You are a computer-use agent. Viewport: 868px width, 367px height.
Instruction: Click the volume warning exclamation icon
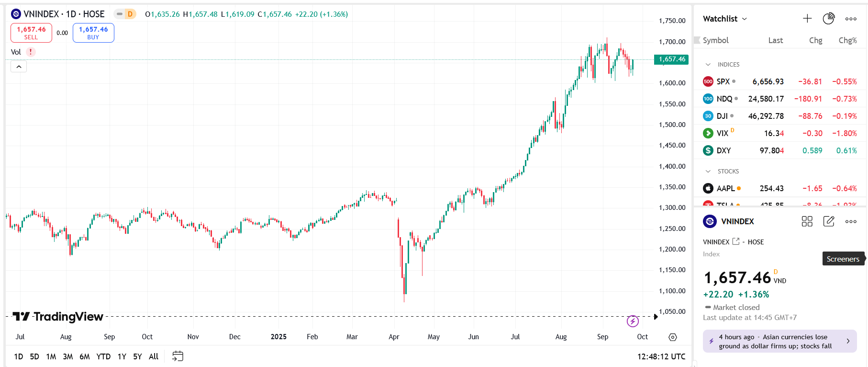pos(31,52)
